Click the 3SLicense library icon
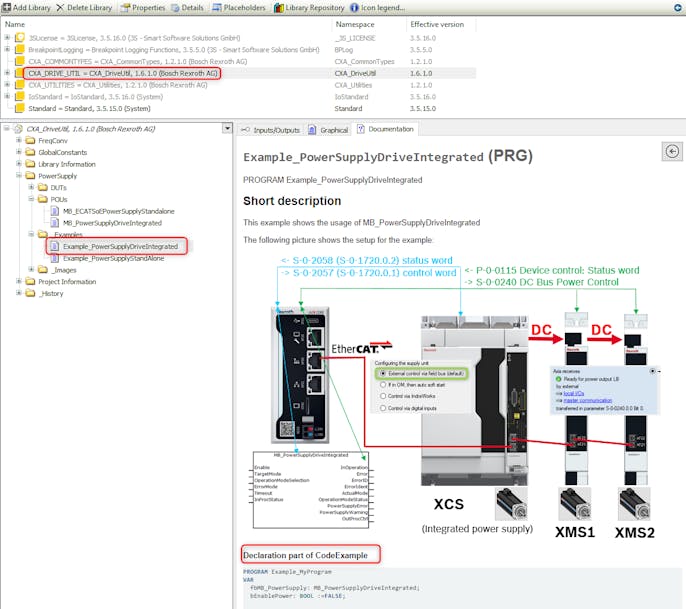 point(20,38)
